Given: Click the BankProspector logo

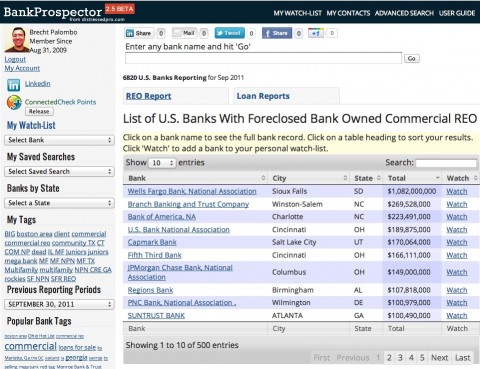Looking at the screenshot, I should (53, 12).
